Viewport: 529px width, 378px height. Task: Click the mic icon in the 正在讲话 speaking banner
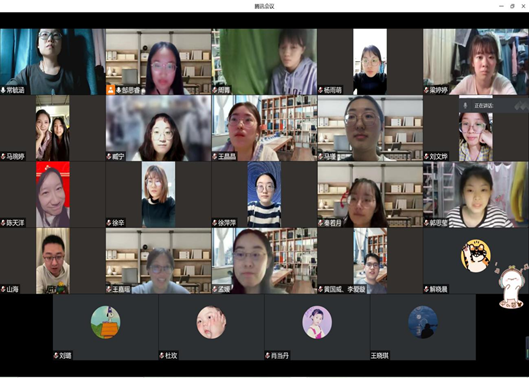tap(465, 106)
